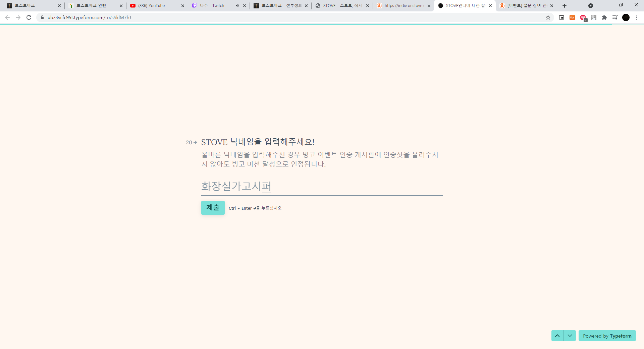644x349 pixels.
Task: Click the STOVE nickname input field
Action: (321, 186)
